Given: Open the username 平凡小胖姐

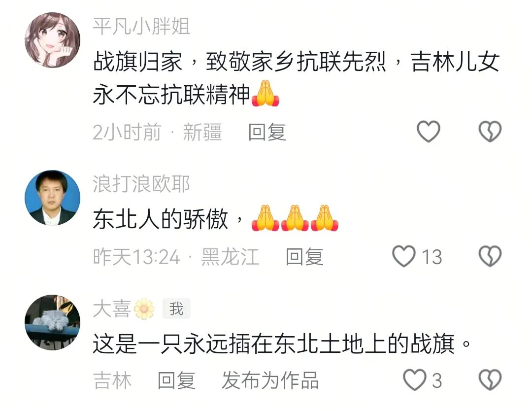Looking at the screenshot, I should click(141, 27).
